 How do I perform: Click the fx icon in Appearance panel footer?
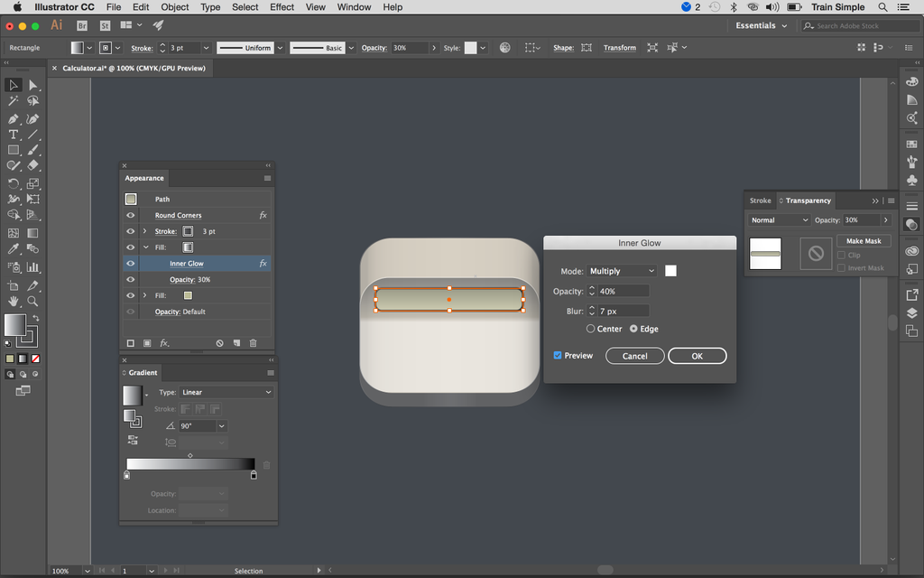tap(163, 341)
